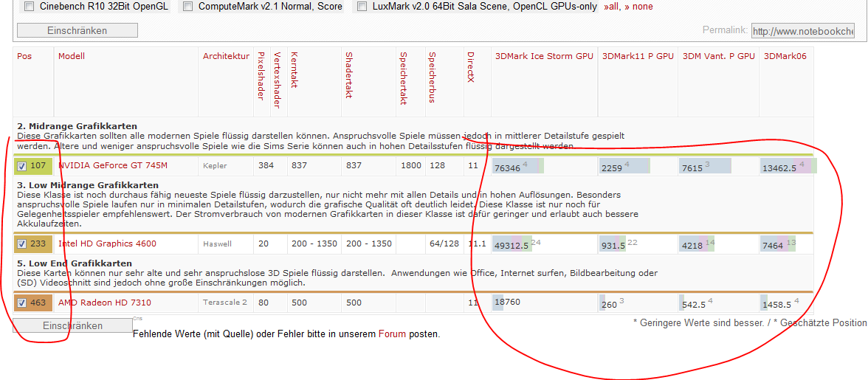868x380 pixels.
Task: Open the AMD Radeon HD 7310 link
Action: click(105, 303)
